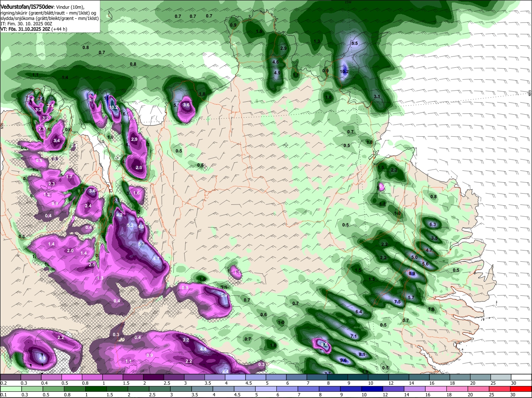
Task: Click the '4.6' value above 4.9
Action: click(275, 62)
